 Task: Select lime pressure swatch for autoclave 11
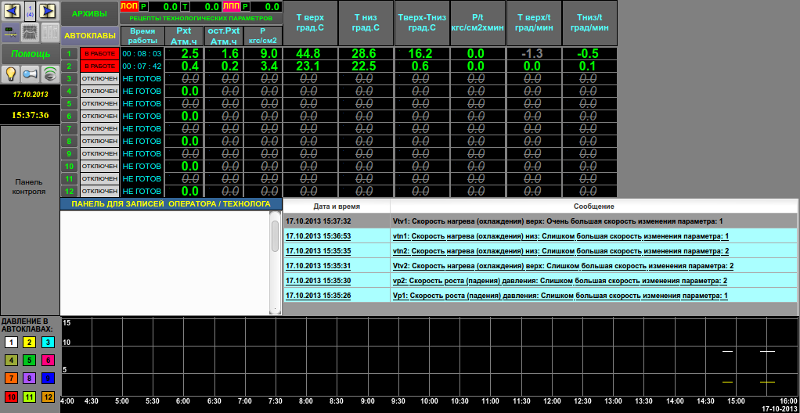click(x=30, y=397)
